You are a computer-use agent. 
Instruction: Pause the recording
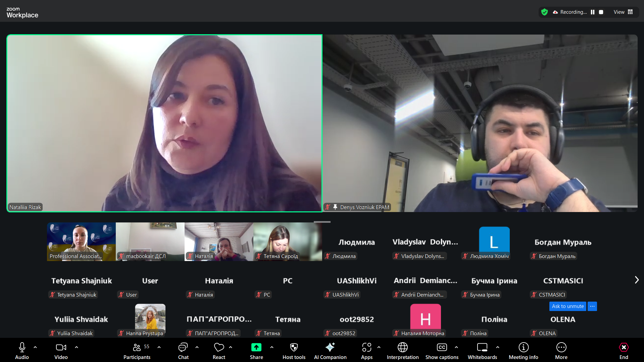click(x=593, y=12)
